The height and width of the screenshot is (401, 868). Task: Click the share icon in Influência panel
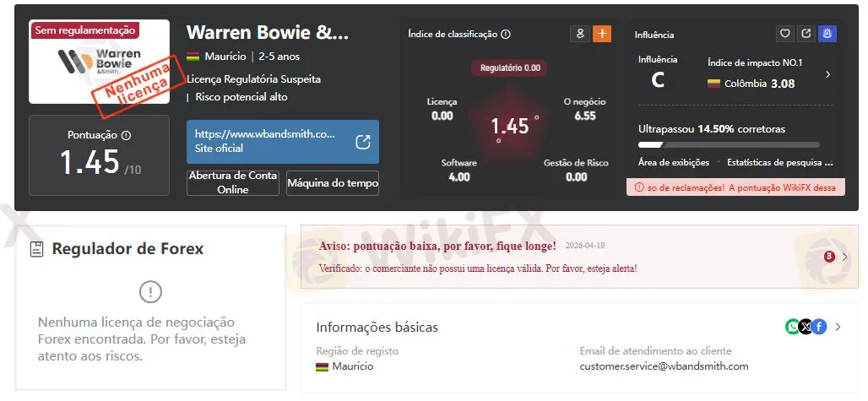pyautogui.click(x=806, y=34)
